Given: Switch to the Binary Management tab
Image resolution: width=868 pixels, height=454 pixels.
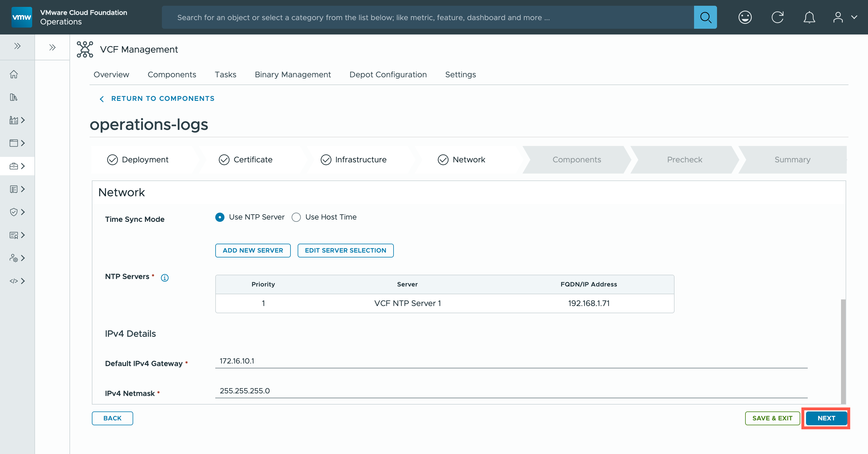Looking at the screenshot, I should pyautogui.click(x=292, y=74).
